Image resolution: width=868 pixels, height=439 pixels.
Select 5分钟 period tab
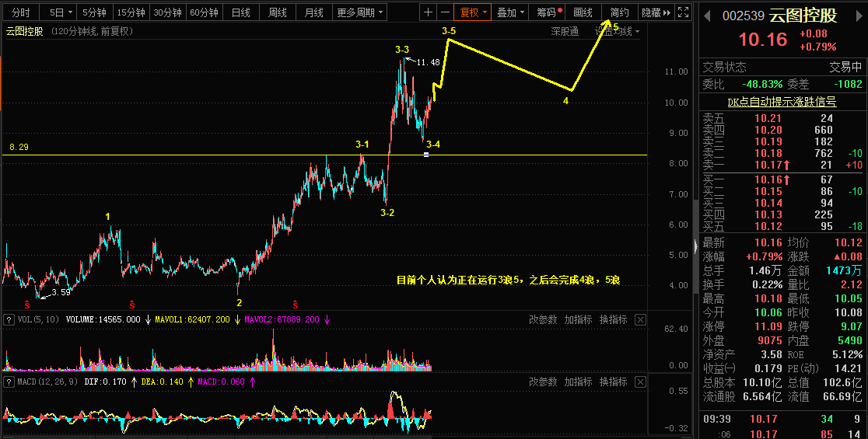95,12
